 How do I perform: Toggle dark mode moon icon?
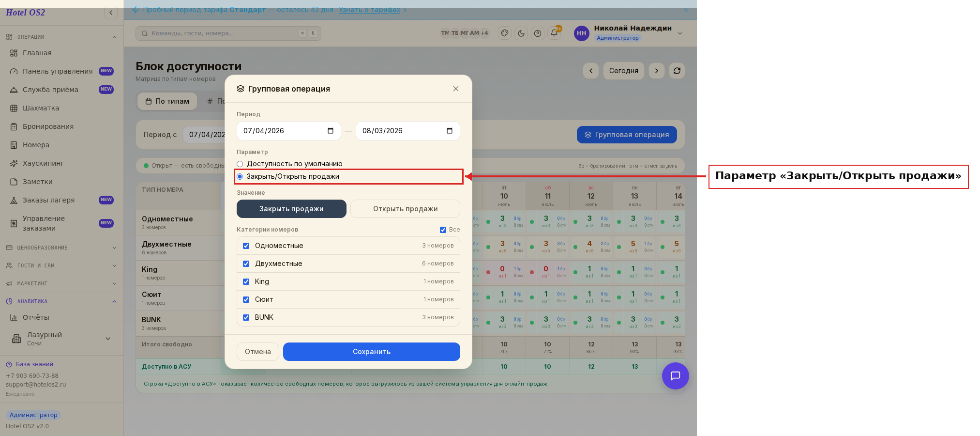point(521,33)
